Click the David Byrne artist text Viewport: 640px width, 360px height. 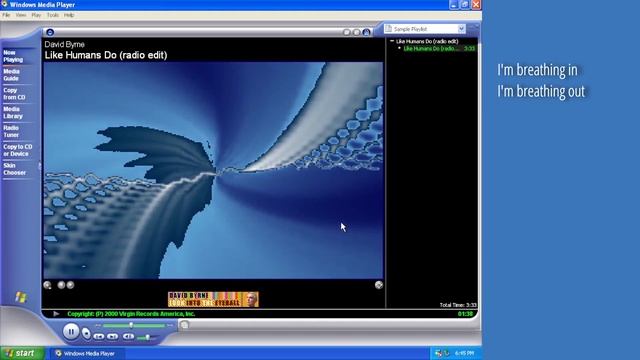64,44
